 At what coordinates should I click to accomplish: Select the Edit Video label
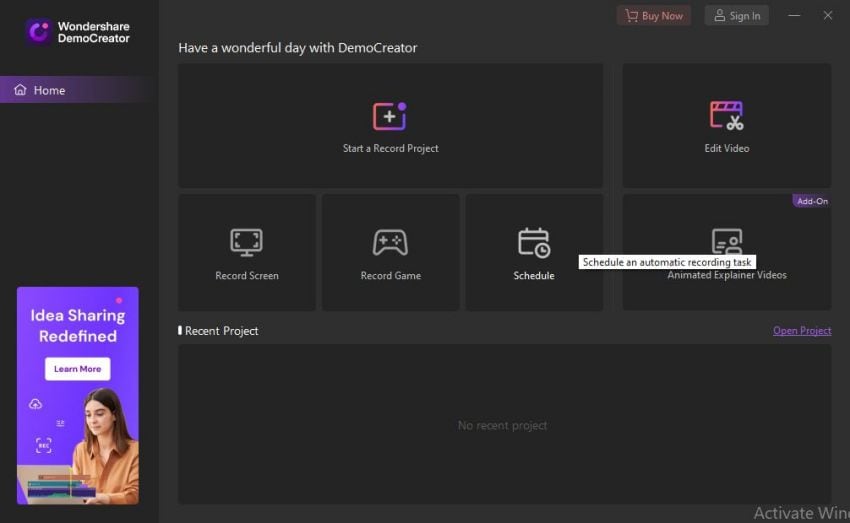[726, 148]
